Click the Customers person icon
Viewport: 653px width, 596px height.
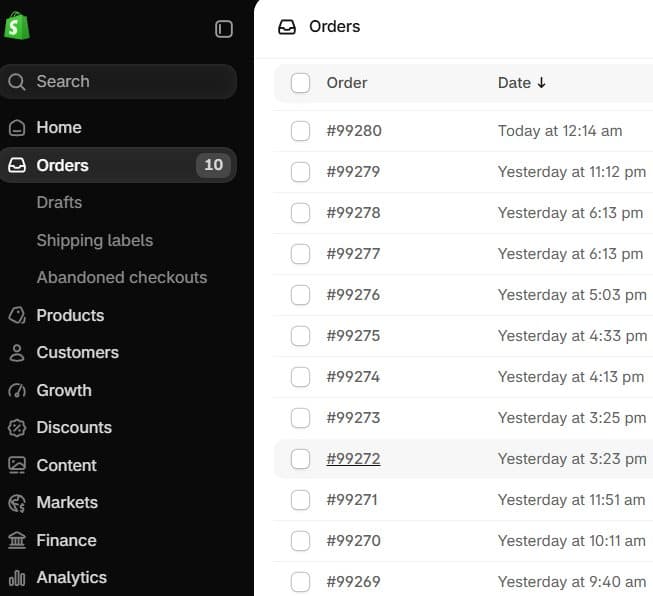click(17, 353)
